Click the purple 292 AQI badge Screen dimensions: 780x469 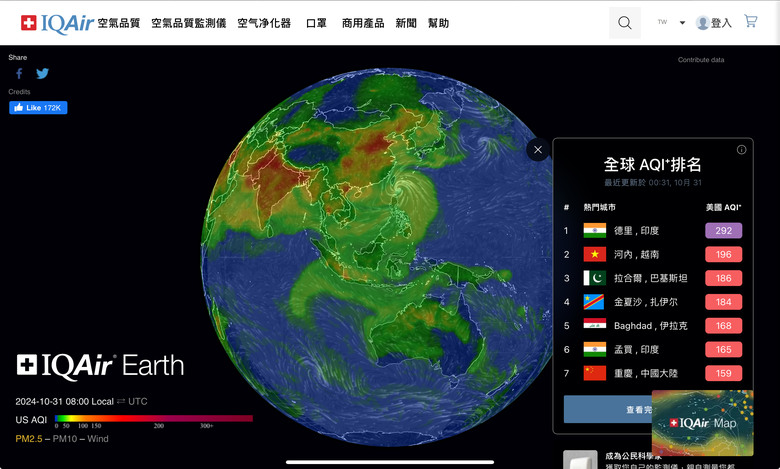coord(723,230)
